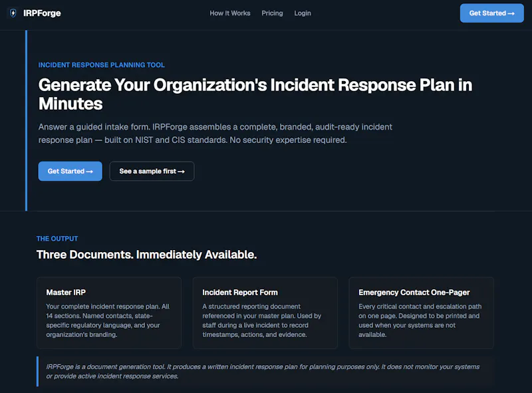Click the IRPForge shield logo icon
This screenshot has width=532, height=393.
coord(13,13)
